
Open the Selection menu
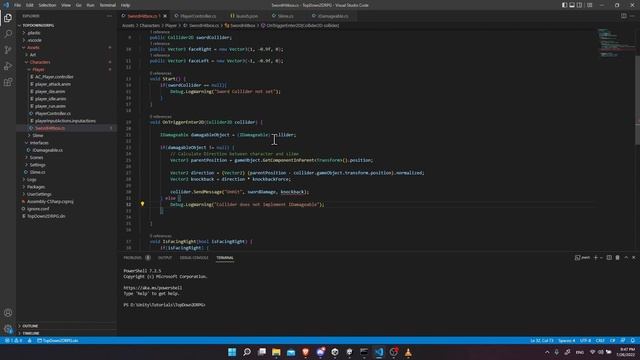47,5
